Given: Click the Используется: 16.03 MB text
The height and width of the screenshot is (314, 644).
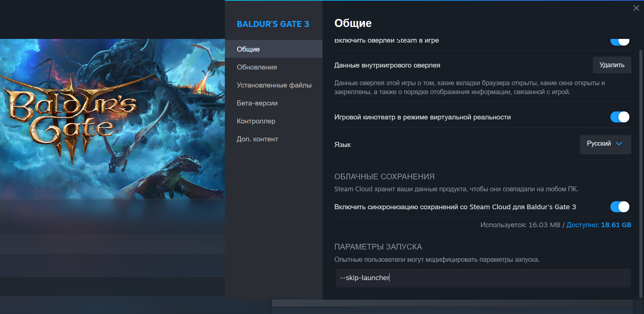Looking at the screenshot, I should tap(520, 225).
